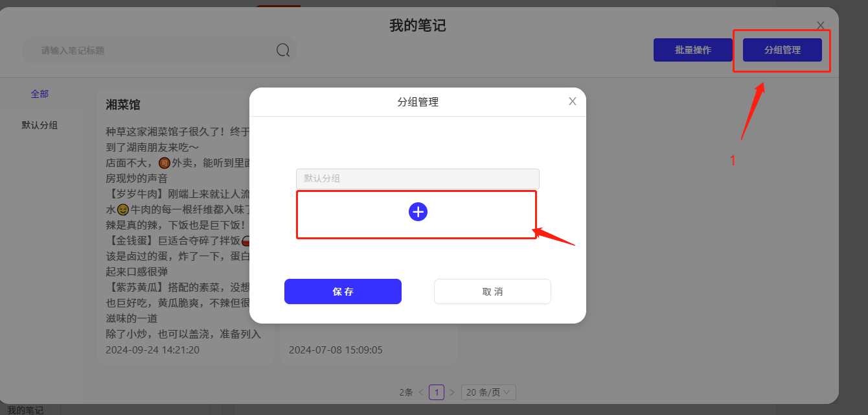The image size is (868, 415).
Task: Close the 分组管理 dialog with its X
Action: click(572, 101)
